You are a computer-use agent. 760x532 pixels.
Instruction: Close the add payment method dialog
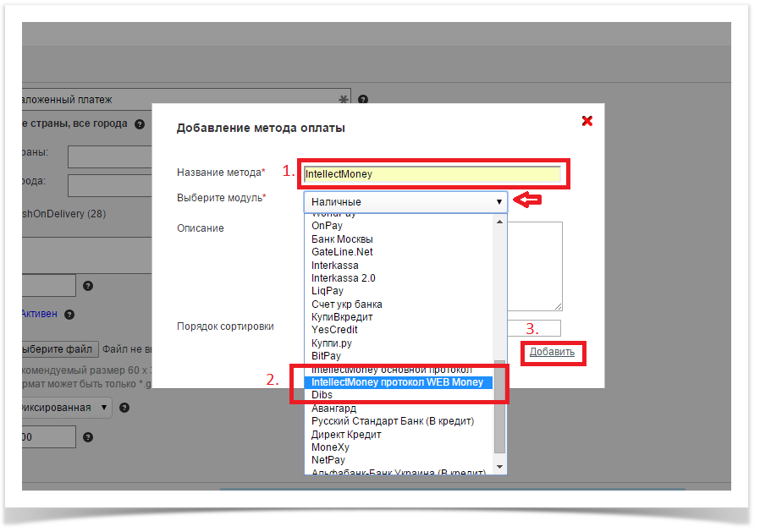pos(587,121)
